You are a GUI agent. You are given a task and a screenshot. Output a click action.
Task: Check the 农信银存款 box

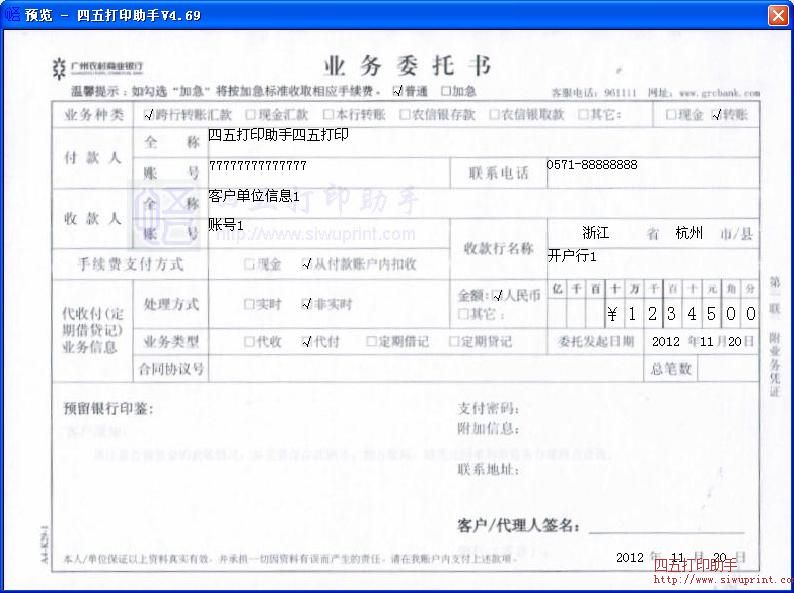(404, 115)
